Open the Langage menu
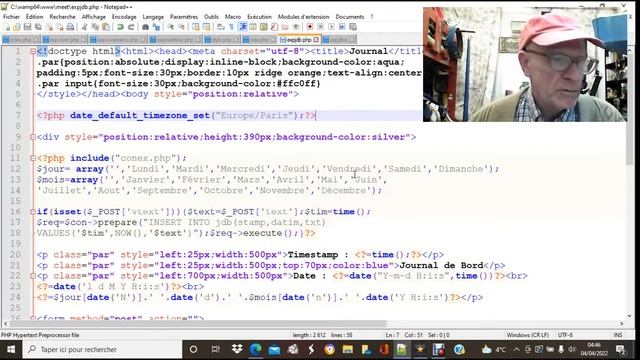The image size is (640, 360). click(x=153, y=17)
